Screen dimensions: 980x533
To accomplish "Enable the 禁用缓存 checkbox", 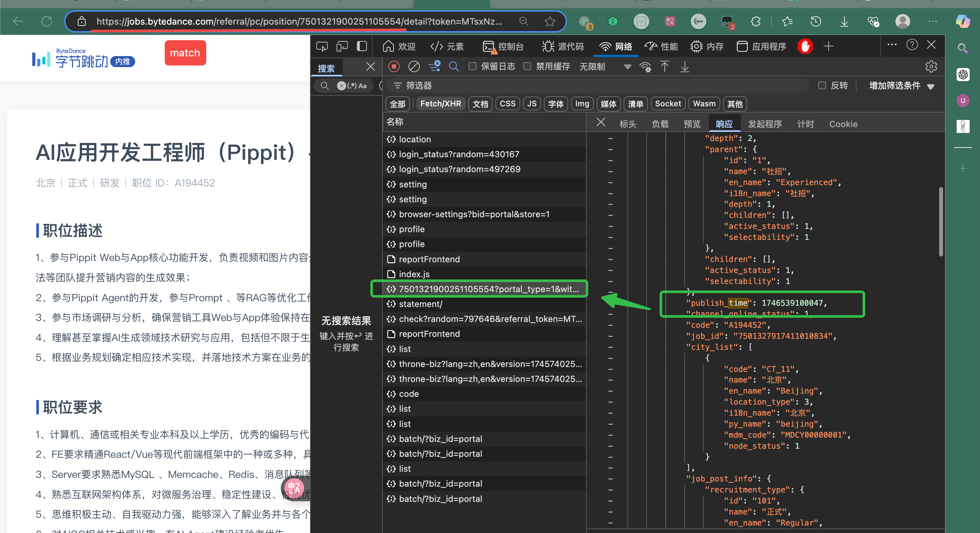I will 527,66.
